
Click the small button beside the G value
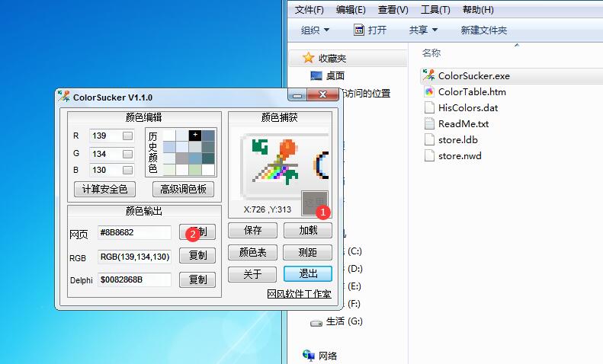[x=127, y=154]
